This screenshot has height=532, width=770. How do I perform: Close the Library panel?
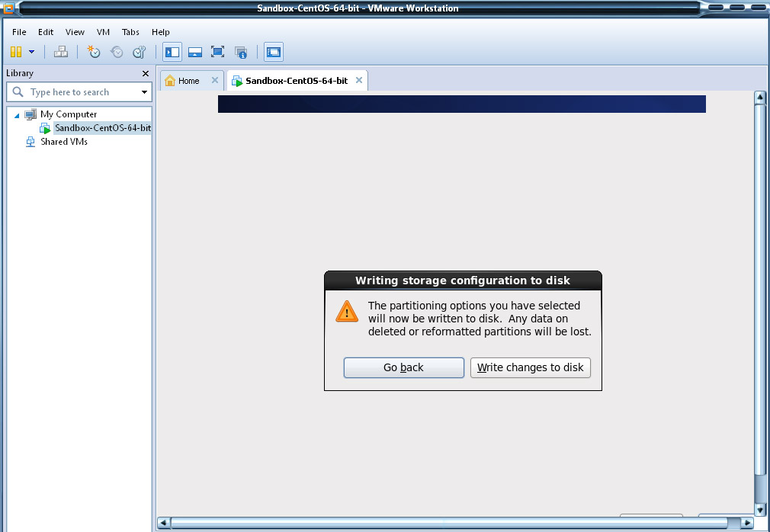(146, 73)
